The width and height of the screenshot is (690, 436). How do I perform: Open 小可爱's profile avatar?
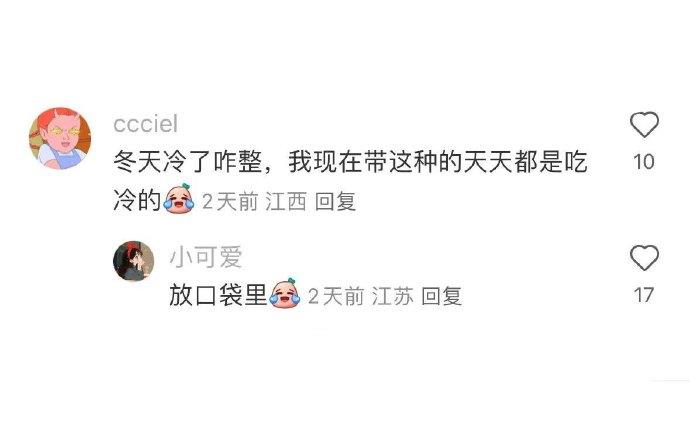tap(134, 260)
